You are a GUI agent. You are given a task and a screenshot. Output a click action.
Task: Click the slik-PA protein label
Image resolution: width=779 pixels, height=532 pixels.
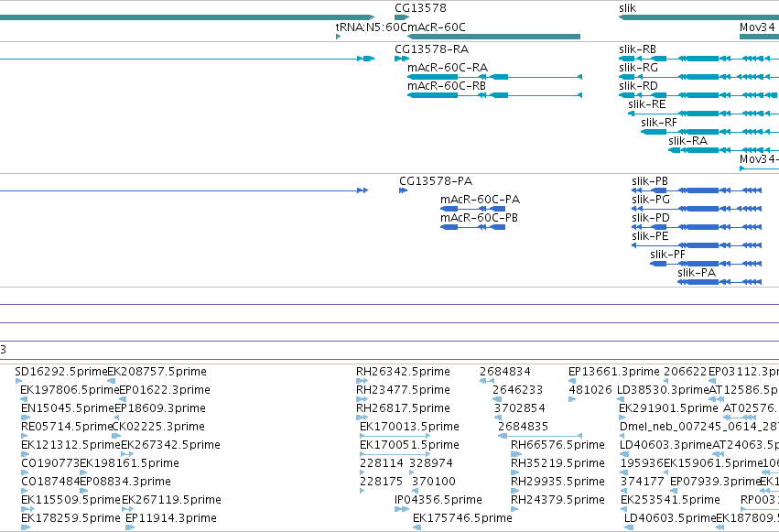coord(697,273)
